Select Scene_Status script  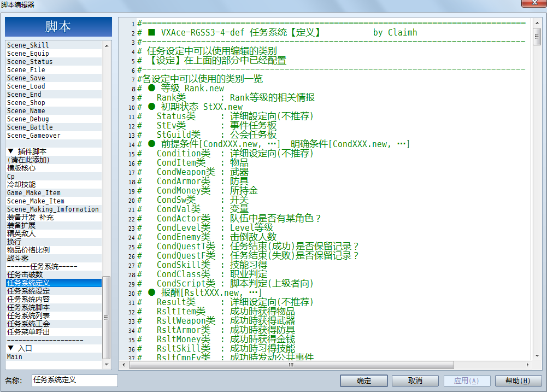coord(54,61)
